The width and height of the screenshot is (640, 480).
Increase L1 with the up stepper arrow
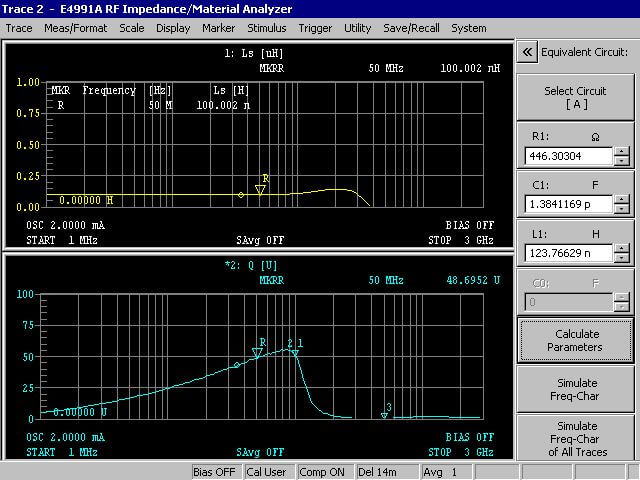pyautogui.click(x=622, y=249)
